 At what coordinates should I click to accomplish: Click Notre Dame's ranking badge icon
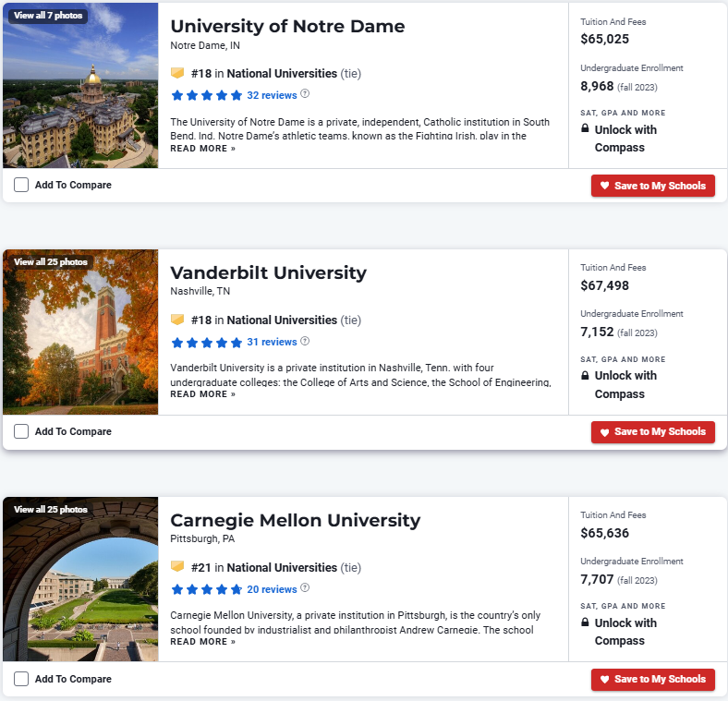[x=178, y=73]
